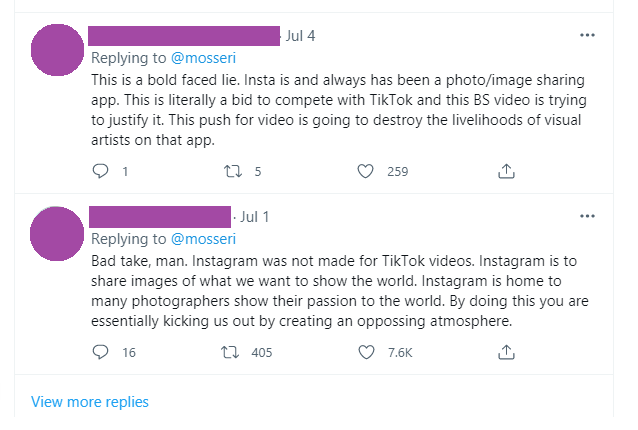This screenshot has height=430, width=638.
Task: Reply to the Jul 4 tweet
Action: tap(100, 171)
